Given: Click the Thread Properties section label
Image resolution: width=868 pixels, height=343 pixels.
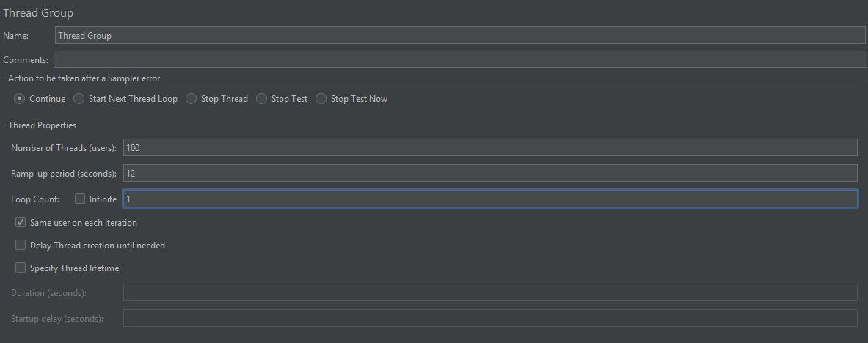Looking at the screenshot, I should [x=42, y=125].
